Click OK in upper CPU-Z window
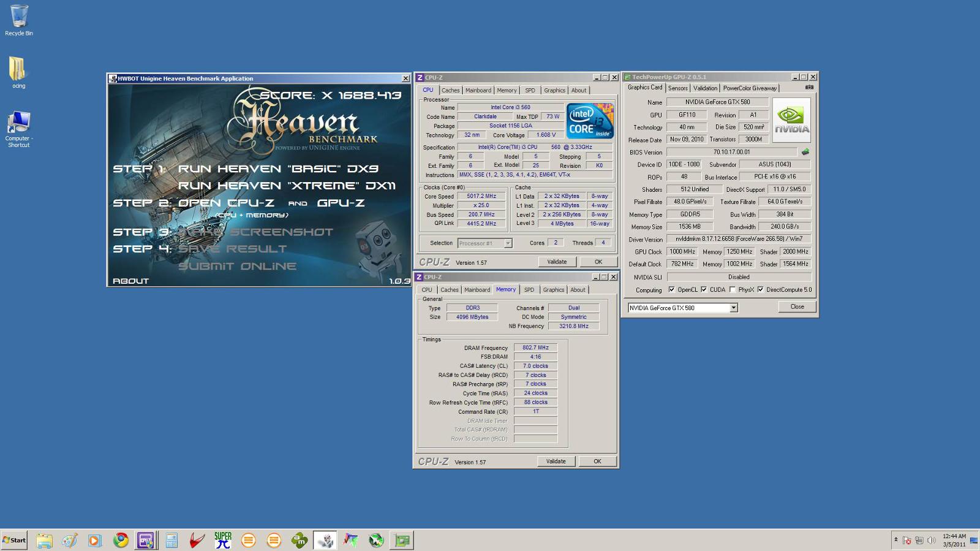The width and height of the screenshot is (980, 551). (x=598, y=262)
